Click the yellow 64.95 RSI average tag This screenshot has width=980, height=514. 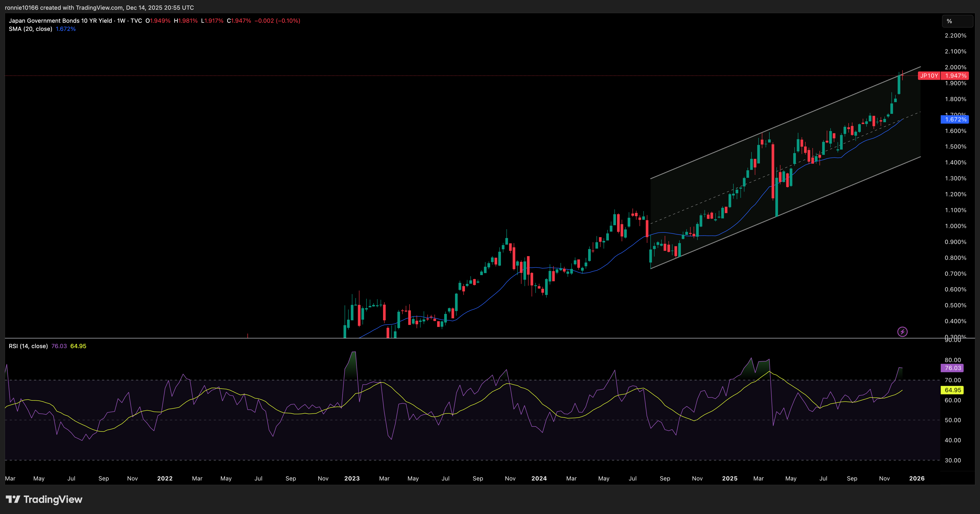click(953, 390)
